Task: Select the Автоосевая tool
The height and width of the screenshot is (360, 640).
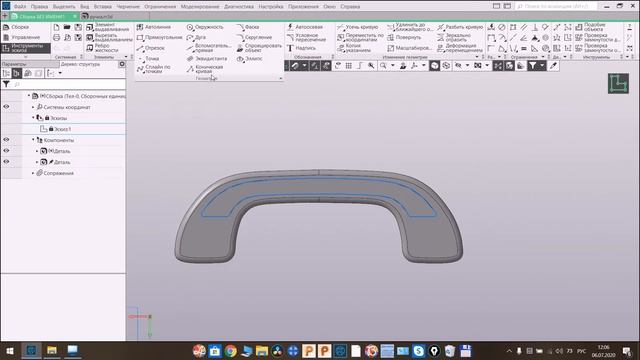Action: point(305,27)
